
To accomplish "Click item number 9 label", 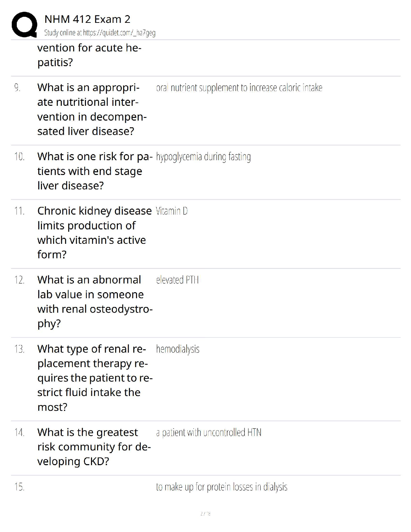I will (x=17, y=88).
